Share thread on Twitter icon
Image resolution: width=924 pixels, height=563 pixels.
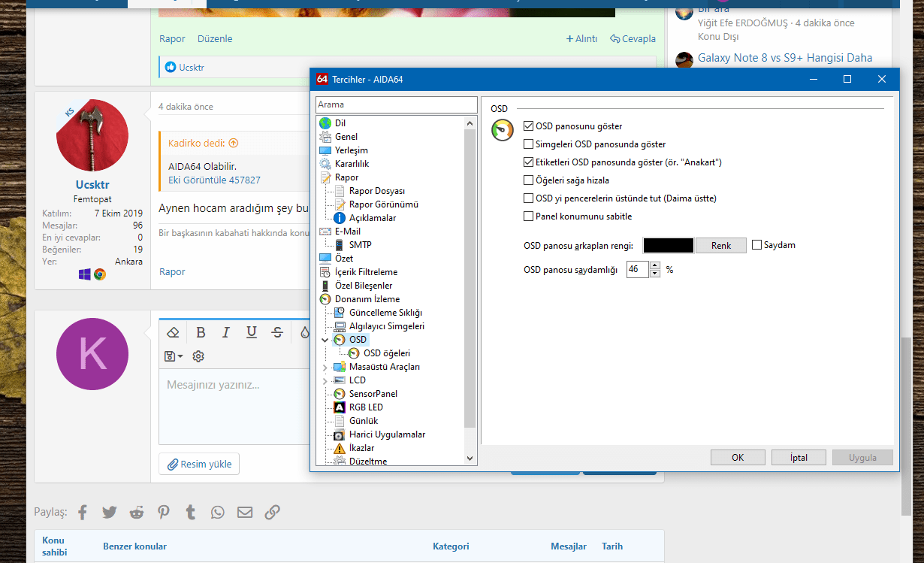tap(110, 513)
